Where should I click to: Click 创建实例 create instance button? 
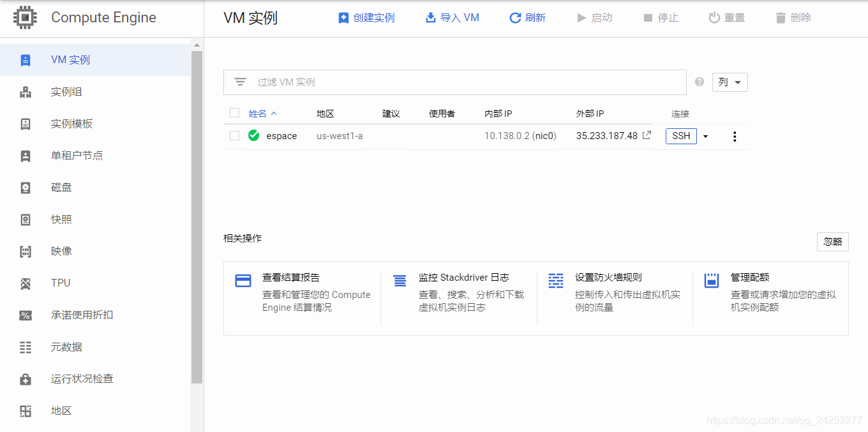pos(366,18)
